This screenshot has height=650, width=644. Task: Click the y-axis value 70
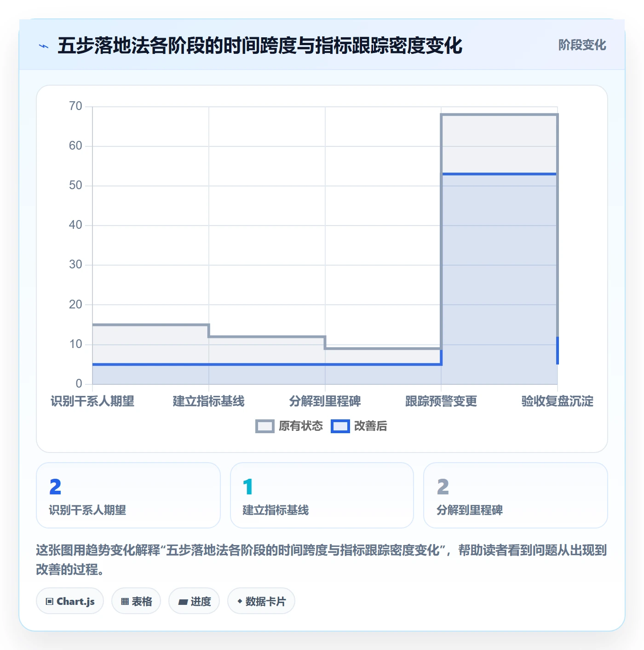click(75, 106)
